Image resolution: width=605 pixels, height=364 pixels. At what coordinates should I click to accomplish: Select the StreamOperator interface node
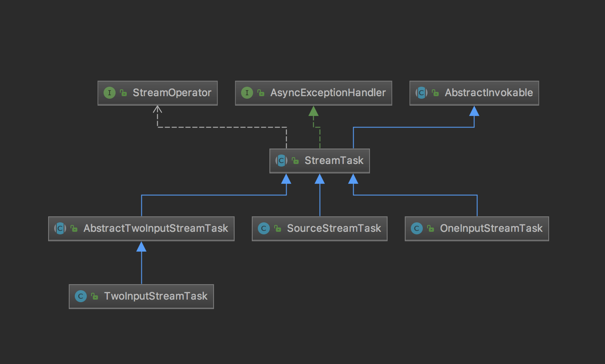pyautogui.click(x=157, y=93)
